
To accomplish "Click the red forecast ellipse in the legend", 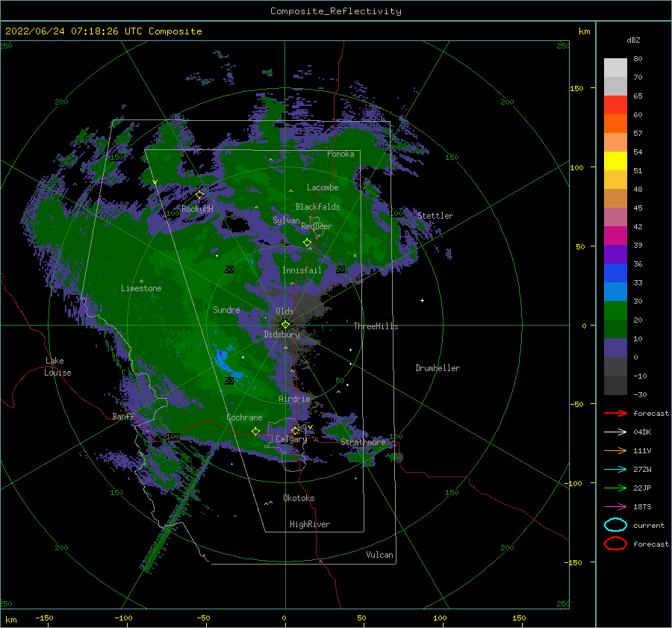I will tap(615, 544).
